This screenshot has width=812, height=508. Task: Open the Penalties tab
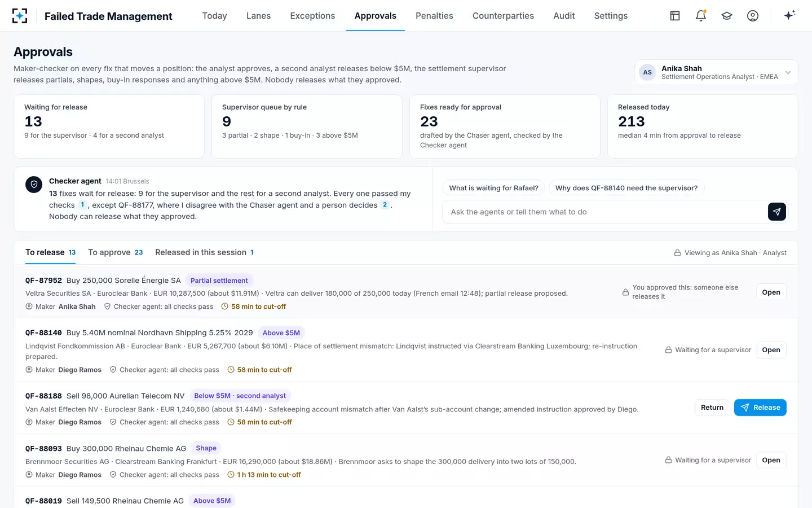[x=434, y=16]
